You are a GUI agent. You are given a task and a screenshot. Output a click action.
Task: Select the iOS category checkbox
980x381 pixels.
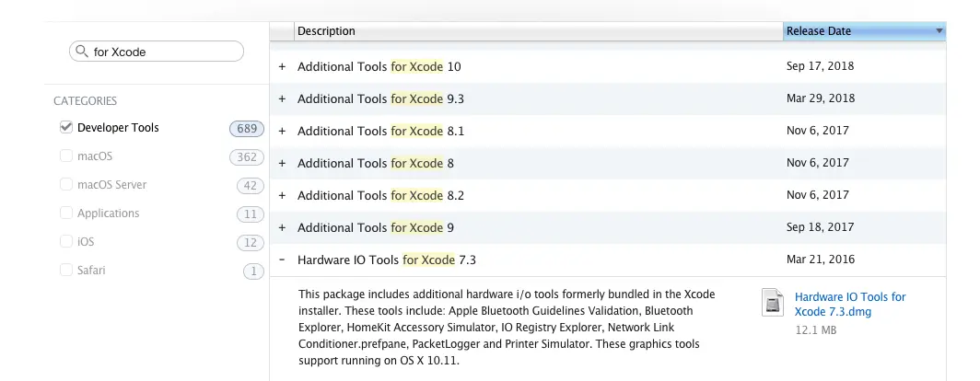tap(65, 242)
